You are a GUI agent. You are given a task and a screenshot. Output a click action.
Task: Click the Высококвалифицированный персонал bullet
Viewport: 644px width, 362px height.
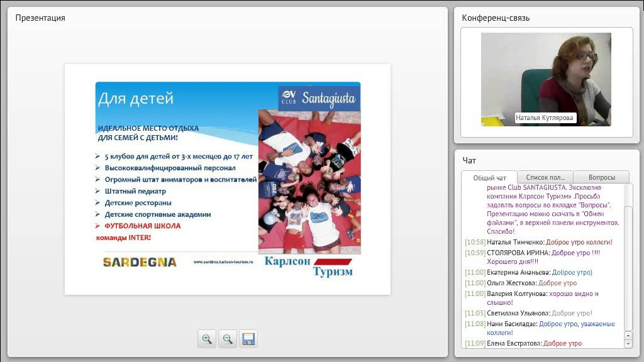pyautogui.click(x=165, y=168)
